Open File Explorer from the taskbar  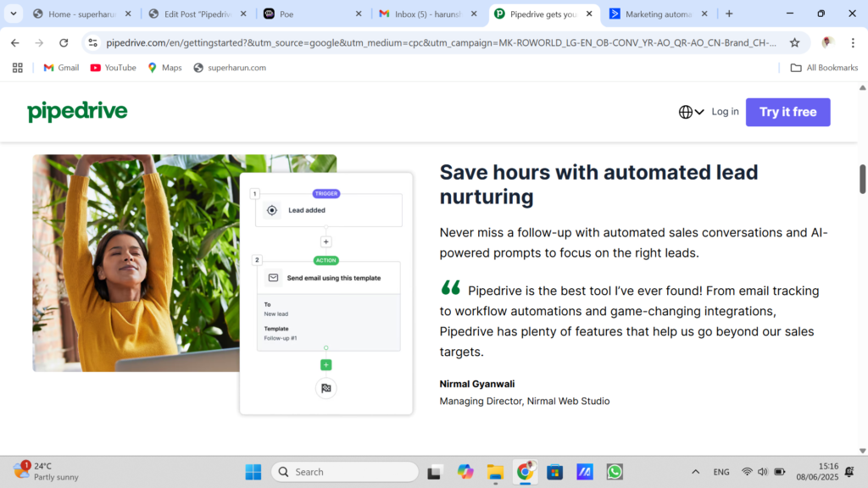pyautogui.click(x=495, y=472)
